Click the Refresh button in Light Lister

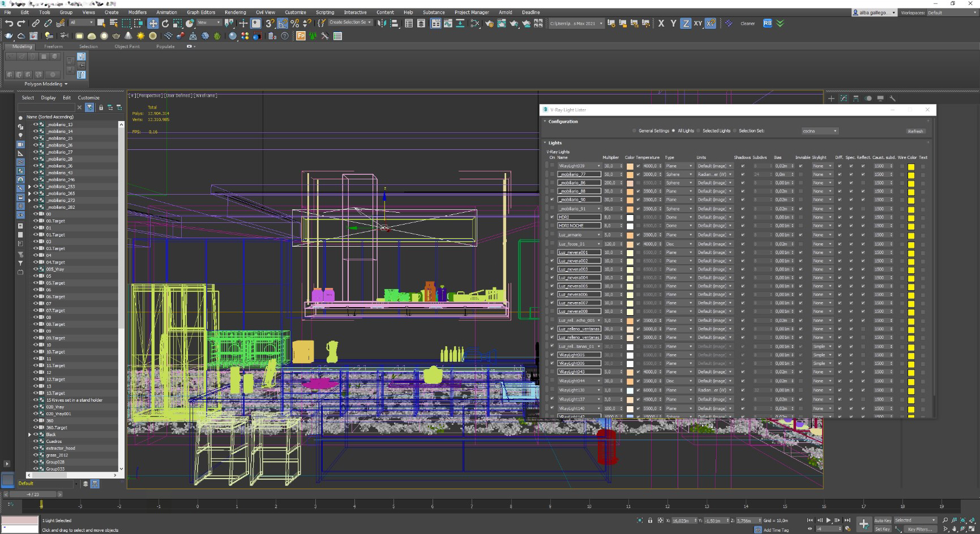pyautogui.click(x=915, y=131)
